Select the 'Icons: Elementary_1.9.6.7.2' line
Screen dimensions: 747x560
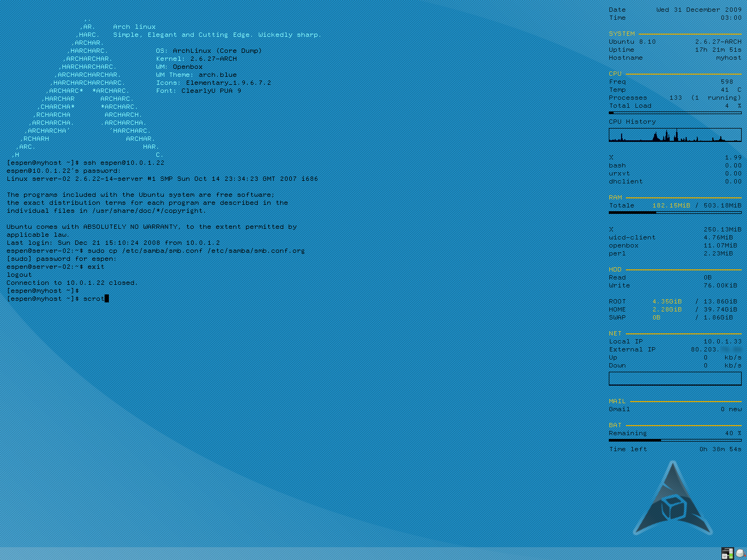click(213, 83)
